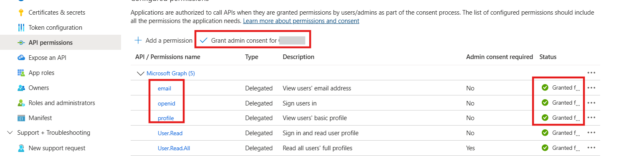Click the Owners people icon
Screen dimensions: 644x167
point(21,88)
